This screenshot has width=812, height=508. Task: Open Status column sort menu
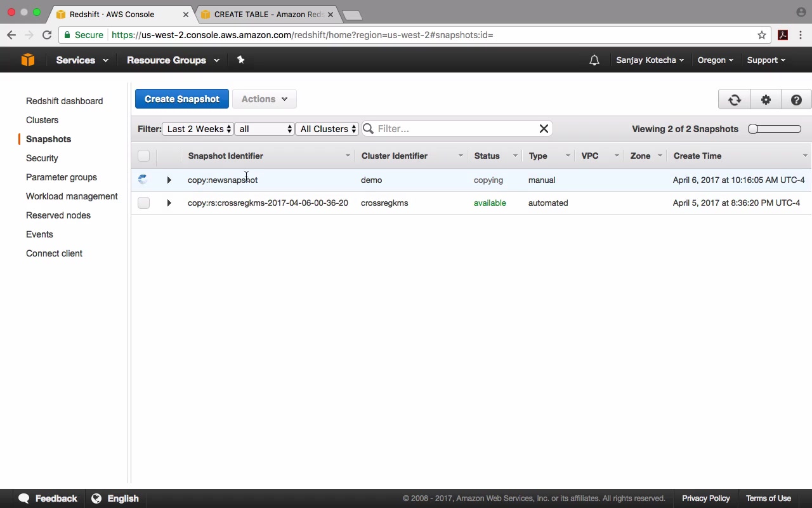[x=515, y=156]
